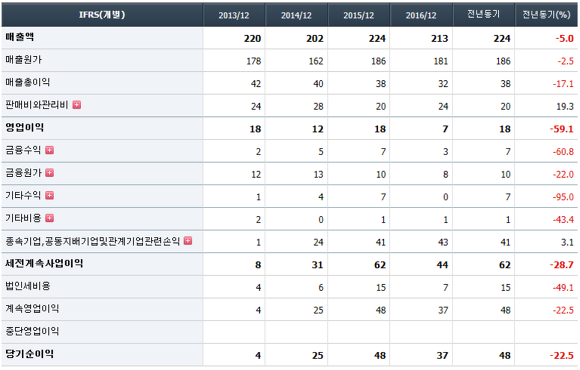Screen dimensions: 580x370
Task: Click the 2016/12 column header
Action: click(x=421, y=15)
